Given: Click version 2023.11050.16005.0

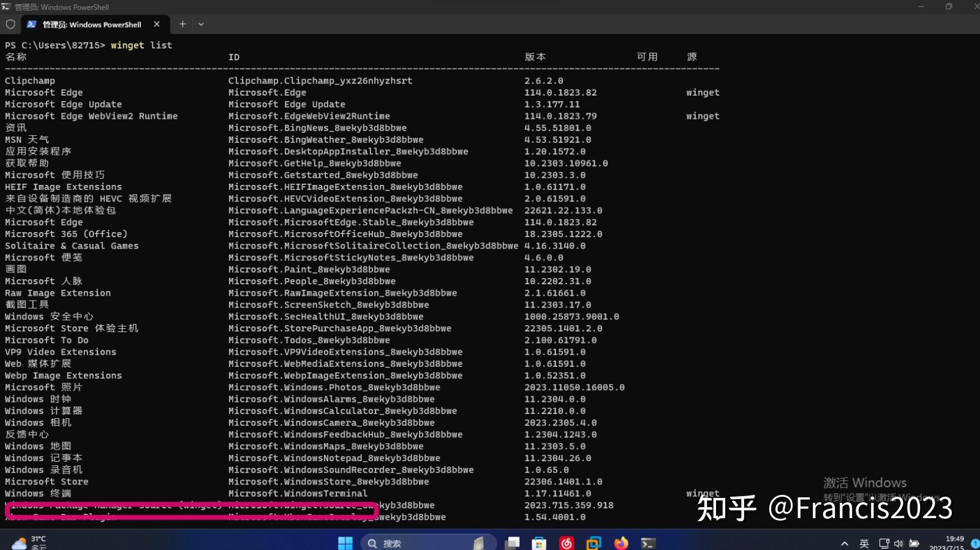Looking at the screenshot, I should pyautogui.click(x=575, y=387).
